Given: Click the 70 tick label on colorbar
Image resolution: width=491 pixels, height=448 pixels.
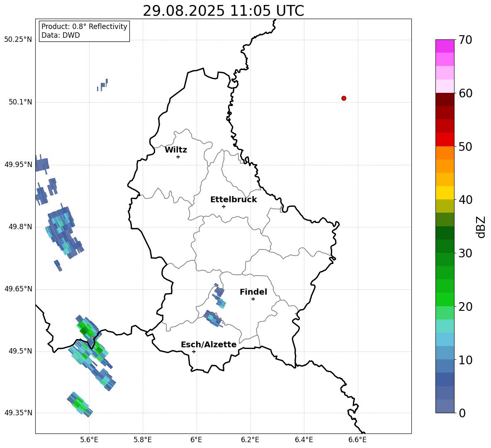Looking at the screenshot, I should [465, 40].
